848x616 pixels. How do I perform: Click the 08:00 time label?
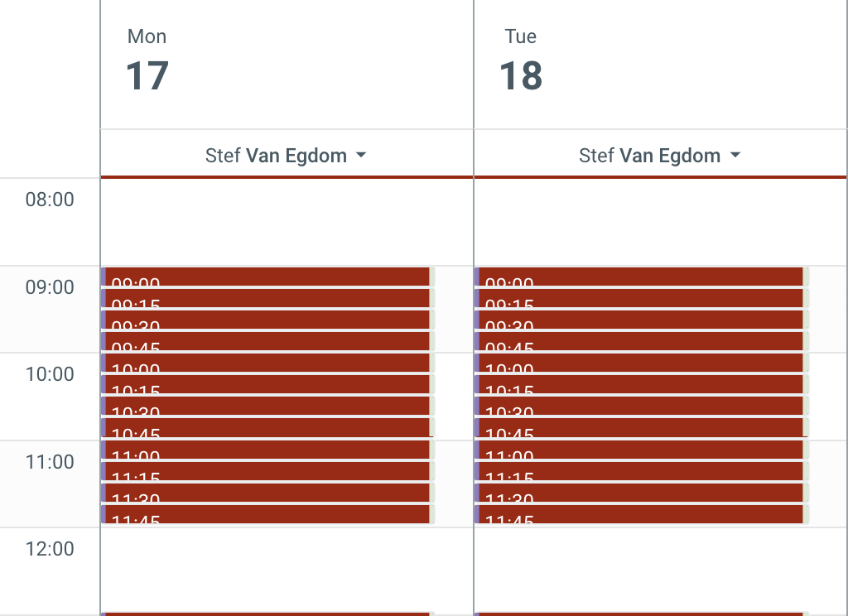pyautogui.click(x=50, y=200)
